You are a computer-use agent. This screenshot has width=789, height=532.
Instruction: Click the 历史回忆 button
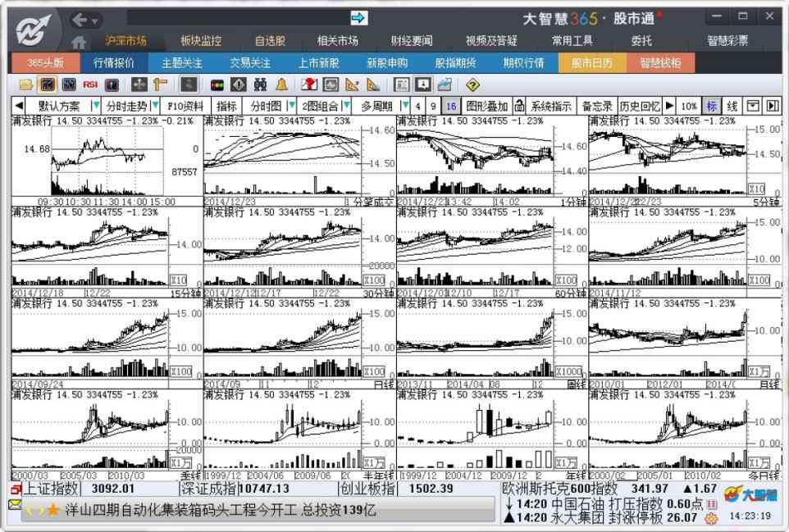[x=639, y=106]
